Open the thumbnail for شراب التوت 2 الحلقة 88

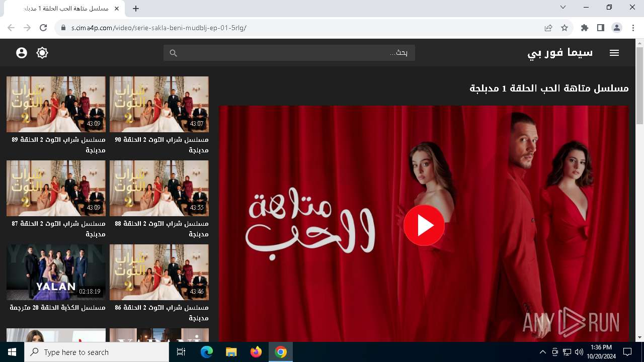click(x=159, y=188)
